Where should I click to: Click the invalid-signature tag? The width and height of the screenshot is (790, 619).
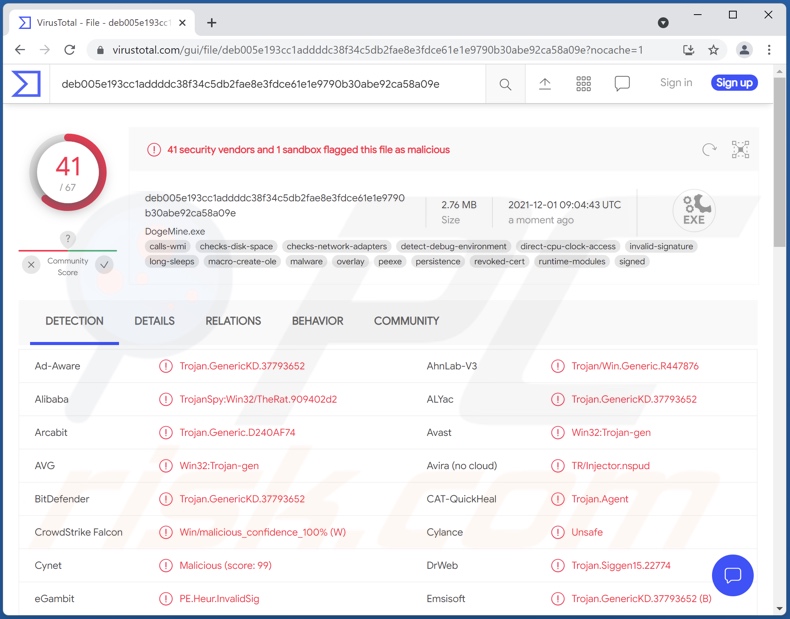pyautogui.click(x=661, y=246)
